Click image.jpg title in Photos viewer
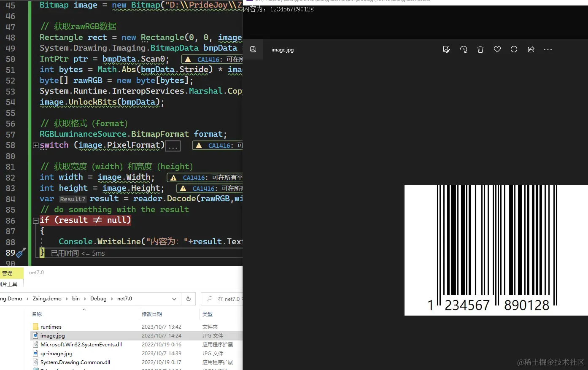This screenshot has width=588, height=370. point(283,50)
